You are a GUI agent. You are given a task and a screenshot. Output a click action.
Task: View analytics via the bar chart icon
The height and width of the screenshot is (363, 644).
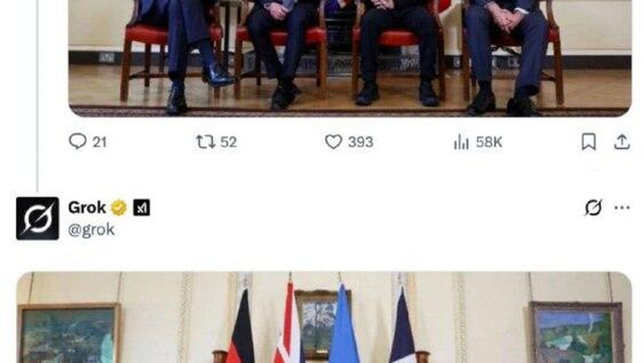461,142
